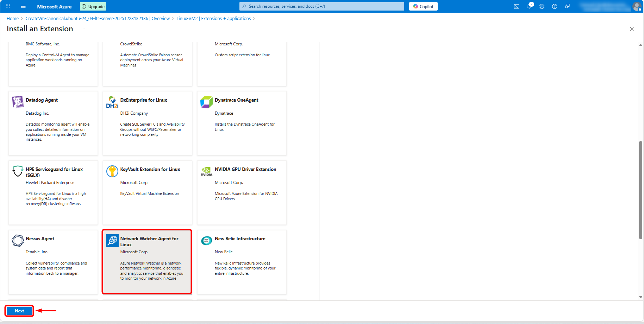
Task: Open portal settings gear
Action: (542, 6)
